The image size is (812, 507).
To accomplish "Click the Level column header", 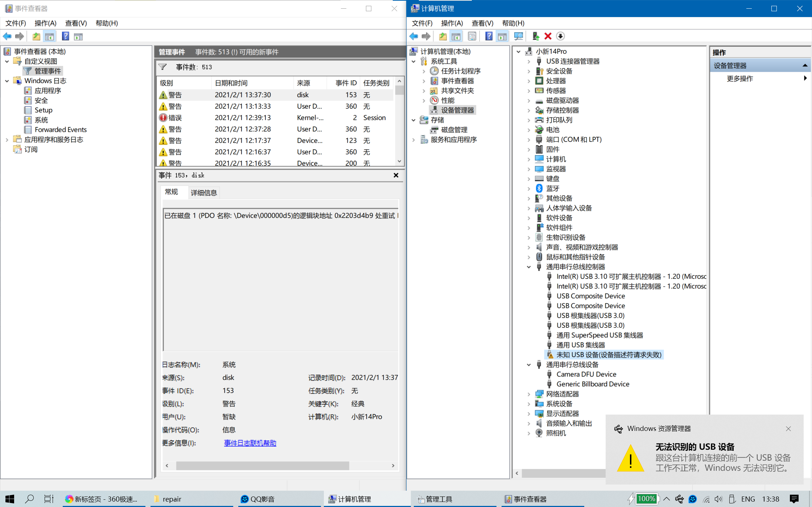I will 184,83.
